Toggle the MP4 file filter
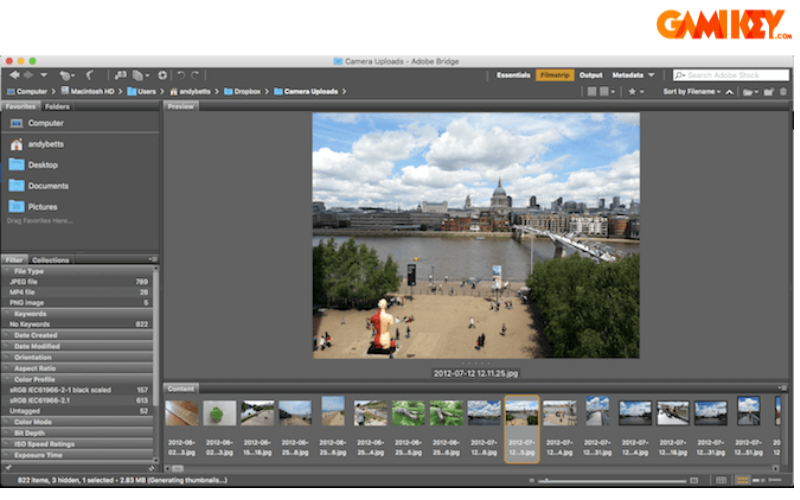This screenshot has width=800, height=500. point(78,292)
